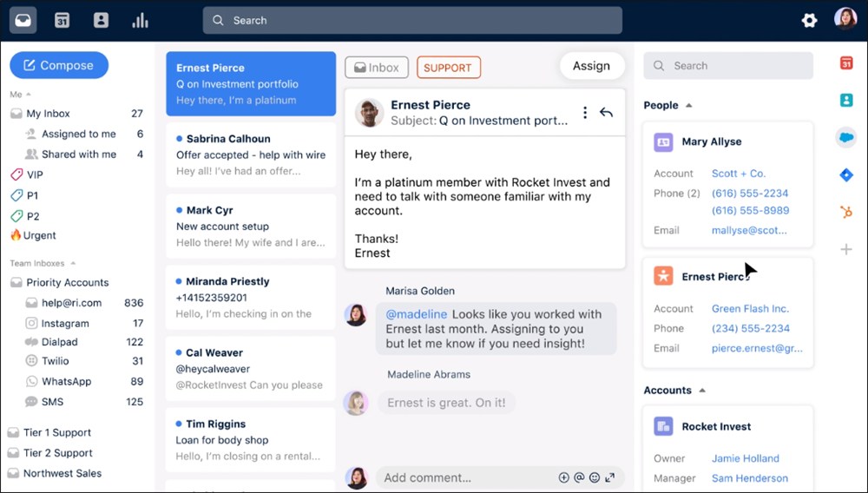Click the top global Search bar
This screenshot has height=493, width=868.
(x=412, y=21)
